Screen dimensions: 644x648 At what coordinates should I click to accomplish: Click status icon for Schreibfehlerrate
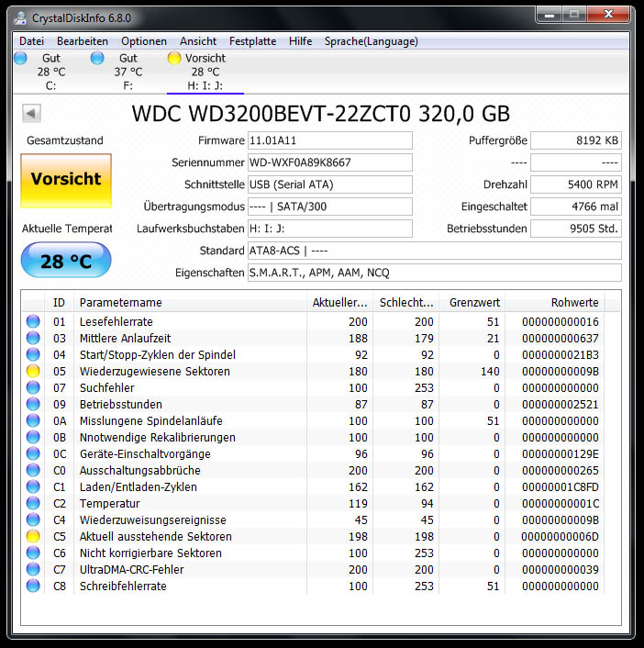pyautogui.click(x=33, y=586)
